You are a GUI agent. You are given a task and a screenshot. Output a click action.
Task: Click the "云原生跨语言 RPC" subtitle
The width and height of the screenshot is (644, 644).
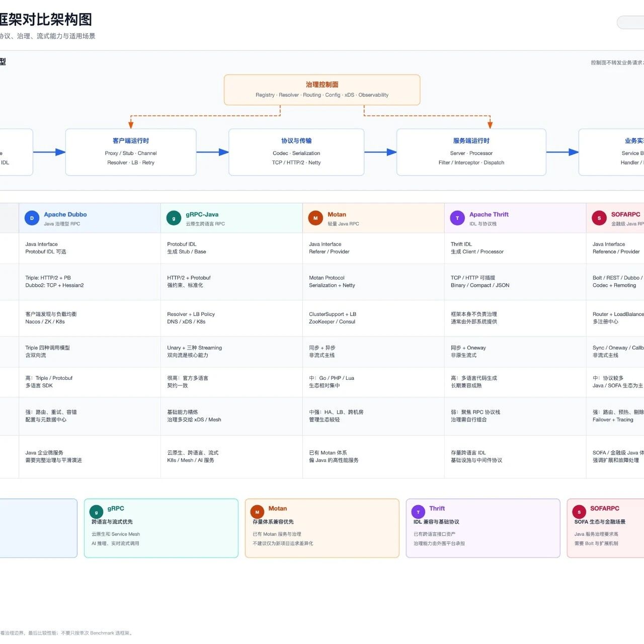(x=205, y=224)
